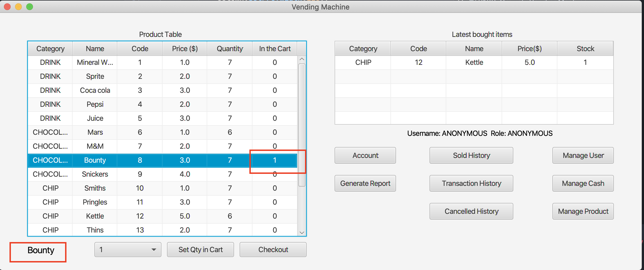Viewport: 644px width, 270px height.
Task: Select the Pringles row in product table
Action: click(95, 202)
